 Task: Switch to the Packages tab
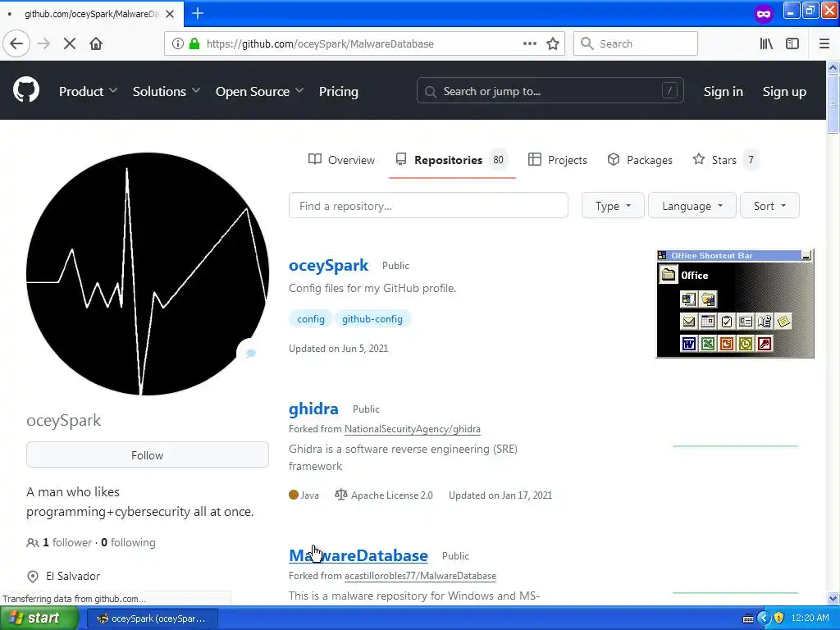coord(640,160)
